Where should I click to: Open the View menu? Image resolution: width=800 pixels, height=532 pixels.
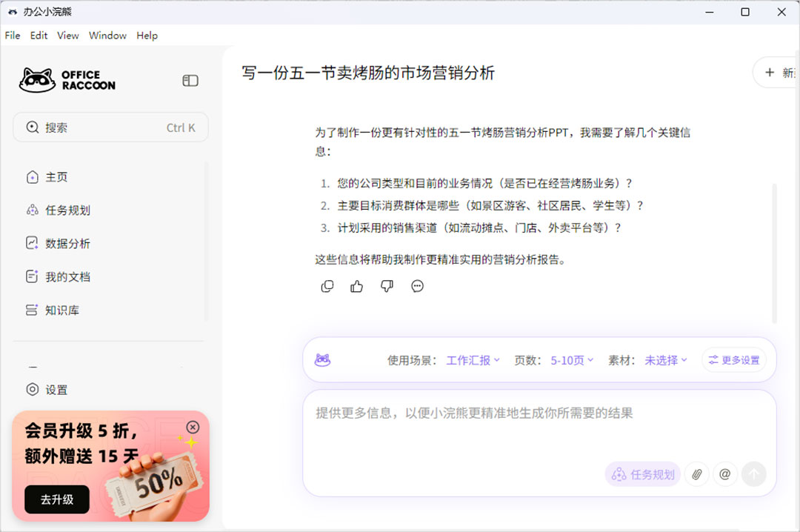(67, 35)
